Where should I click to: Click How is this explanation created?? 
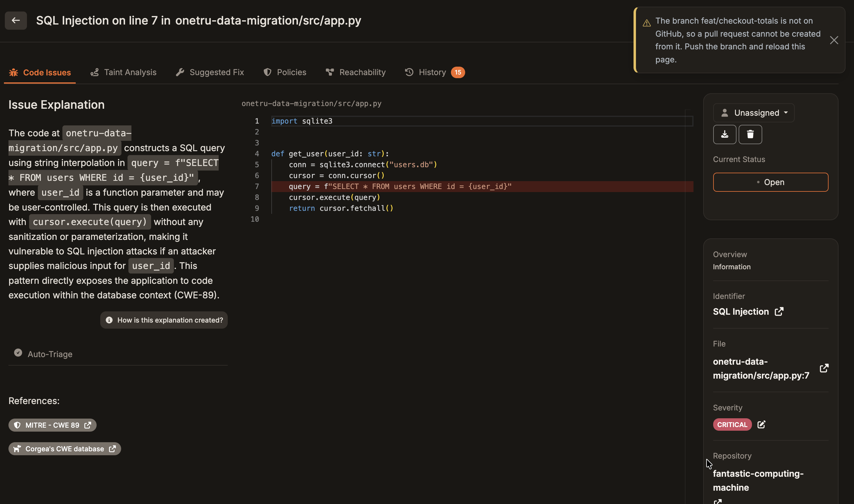[164, 320]
